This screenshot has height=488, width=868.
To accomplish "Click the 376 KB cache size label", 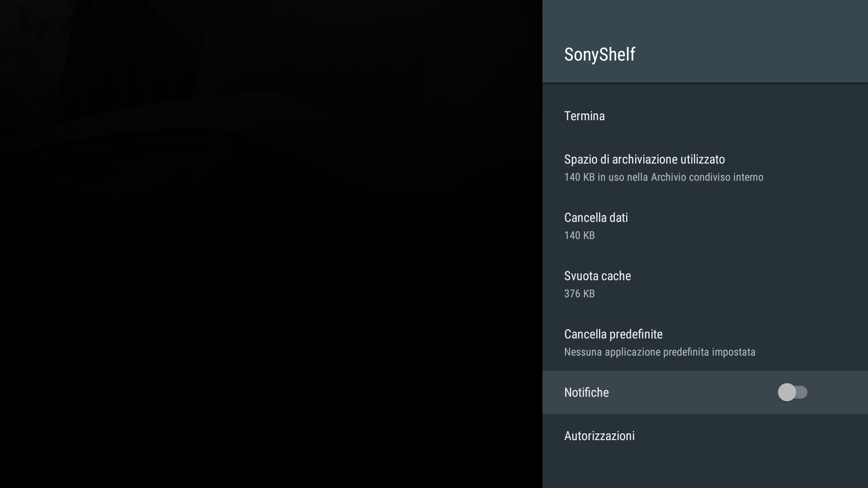I will [579, 294].
